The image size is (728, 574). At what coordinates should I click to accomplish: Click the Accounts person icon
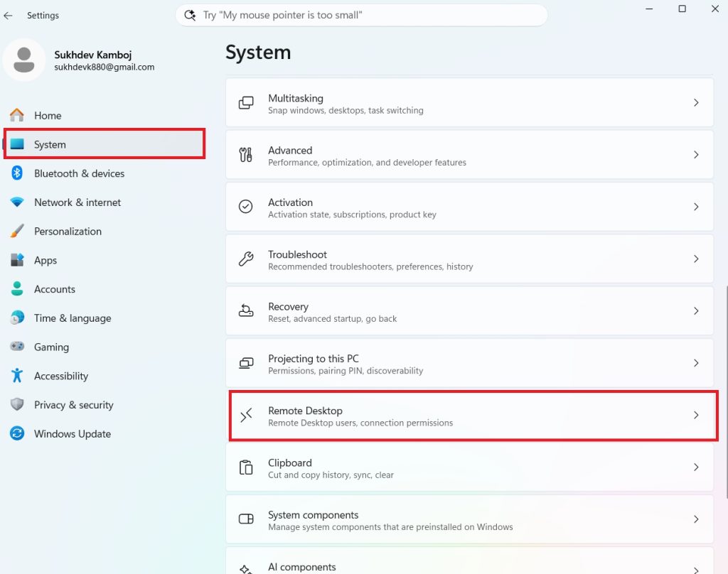(17, 288)
